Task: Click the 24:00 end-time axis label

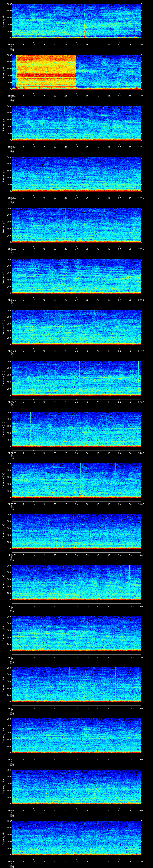Action: (x=141, y=504)
